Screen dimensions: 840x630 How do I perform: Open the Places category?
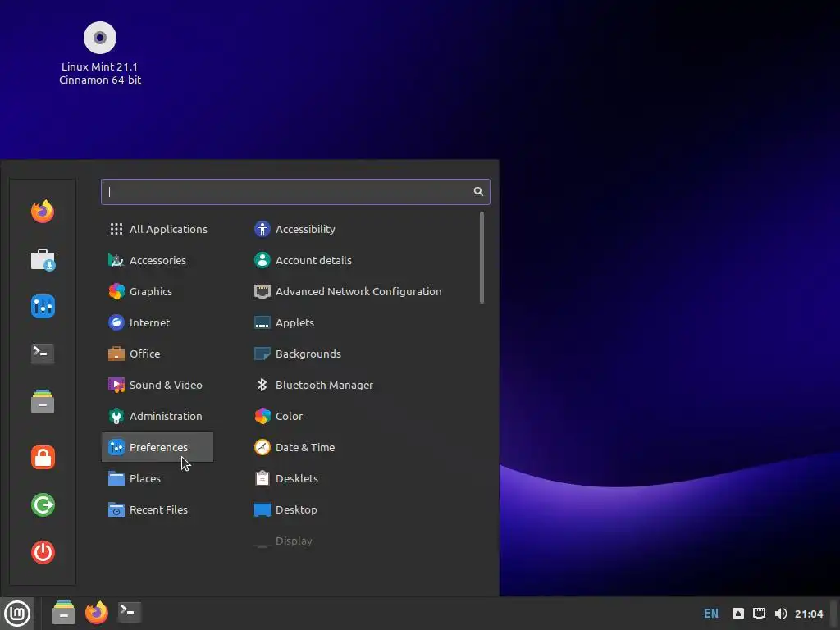point(157,478)
